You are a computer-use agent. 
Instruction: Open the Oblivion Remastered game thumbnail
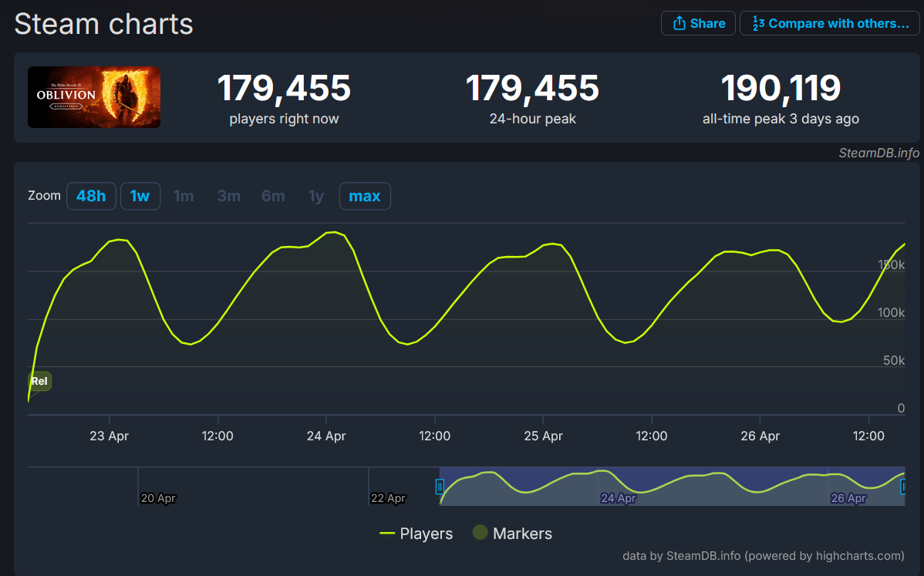tap(94, 97)
